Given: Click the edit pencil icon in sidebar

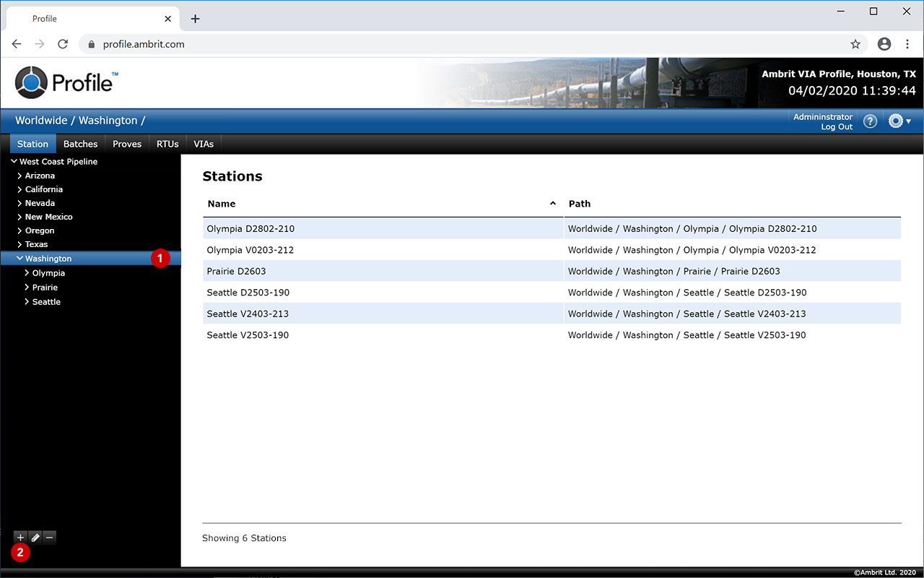Looking at the screenshot, I should (35, 538).
